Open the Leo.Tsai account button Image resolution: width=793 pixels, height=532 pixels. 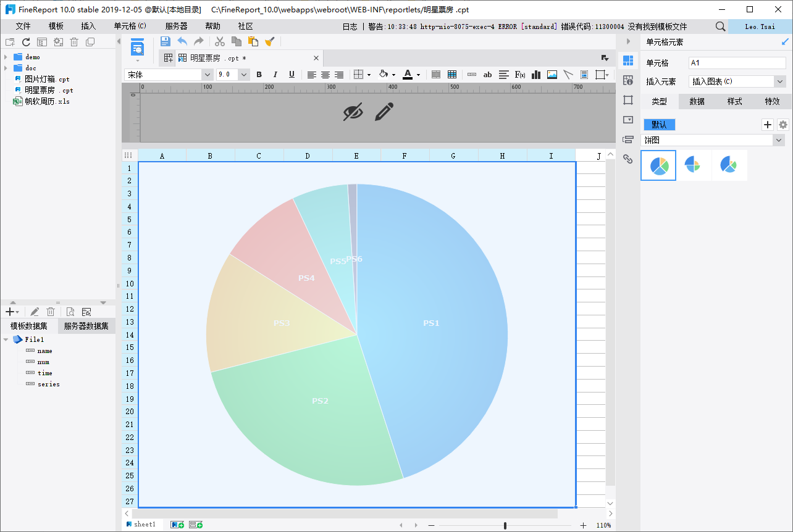point(760,27)
